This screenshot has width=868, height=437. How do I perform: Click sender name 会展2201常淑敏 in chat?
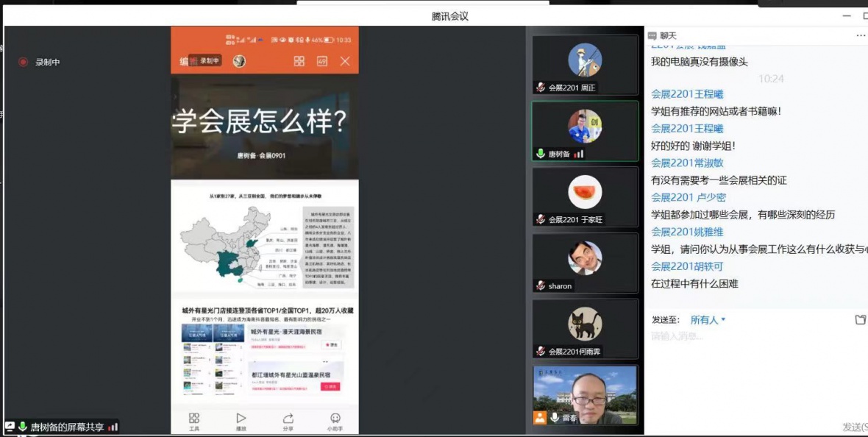[687, 163]
